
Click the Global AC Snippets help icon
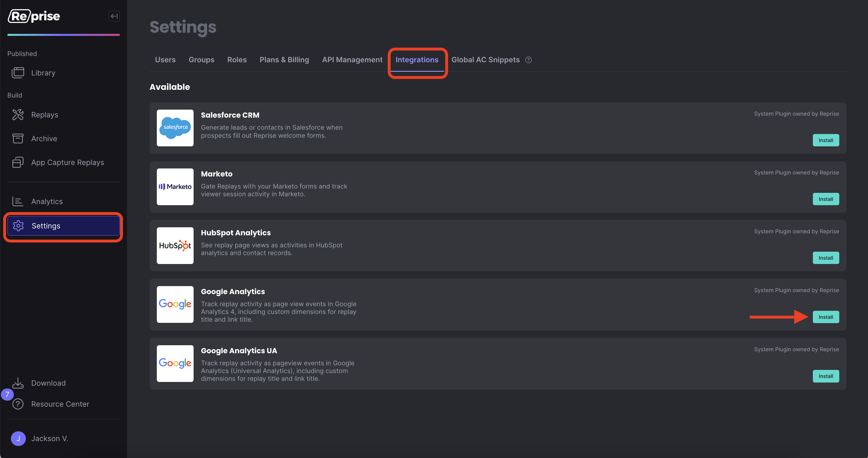[x=528, y=60]
